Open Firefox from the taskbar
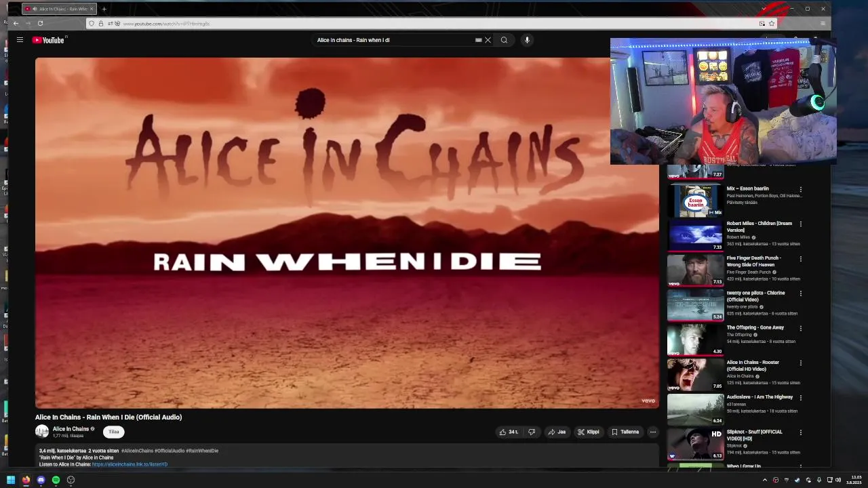This screenshot has height=488, width=868. [26, 480]
